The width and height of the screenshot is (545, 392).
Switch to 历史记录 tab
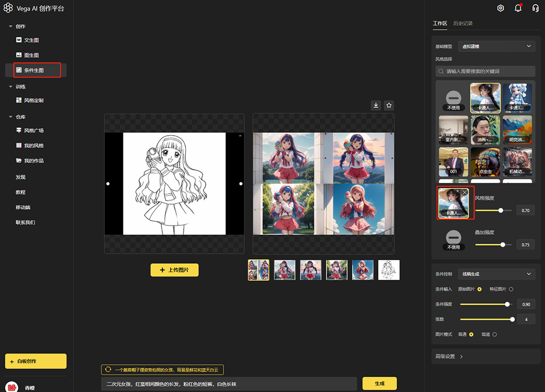click(463, 23)
